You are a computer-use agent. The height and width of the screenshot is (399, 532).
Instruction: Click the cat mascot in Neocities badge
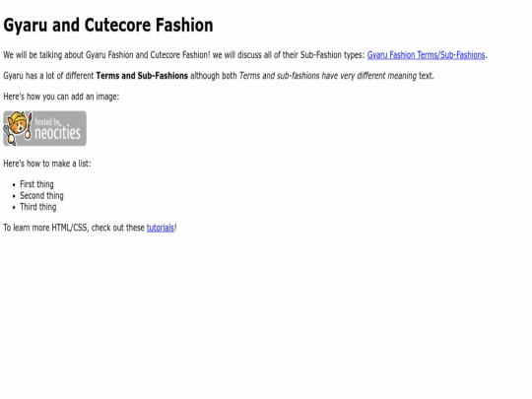point(17,127)
